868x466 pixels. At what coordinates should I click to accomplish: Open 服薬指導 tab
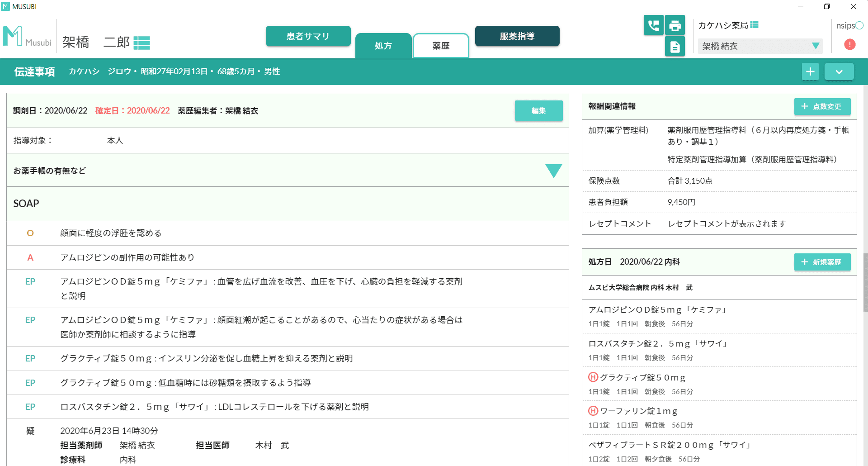(517, 36)
